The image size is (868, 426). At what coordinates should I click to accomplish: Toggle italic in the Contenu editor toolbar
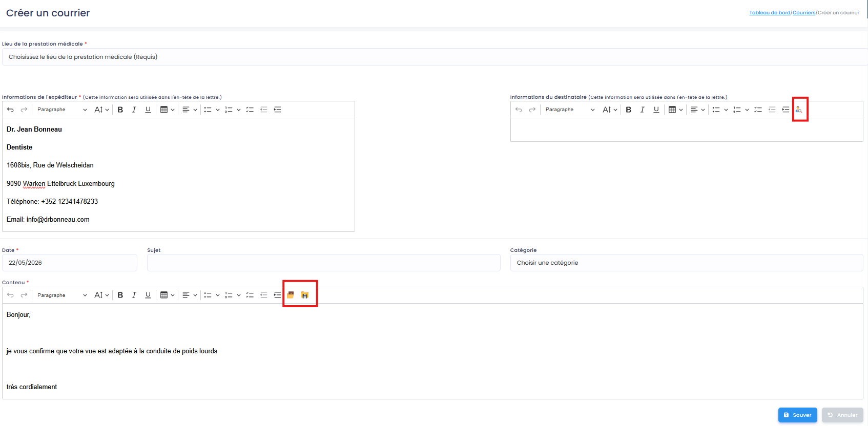point(134,295)
